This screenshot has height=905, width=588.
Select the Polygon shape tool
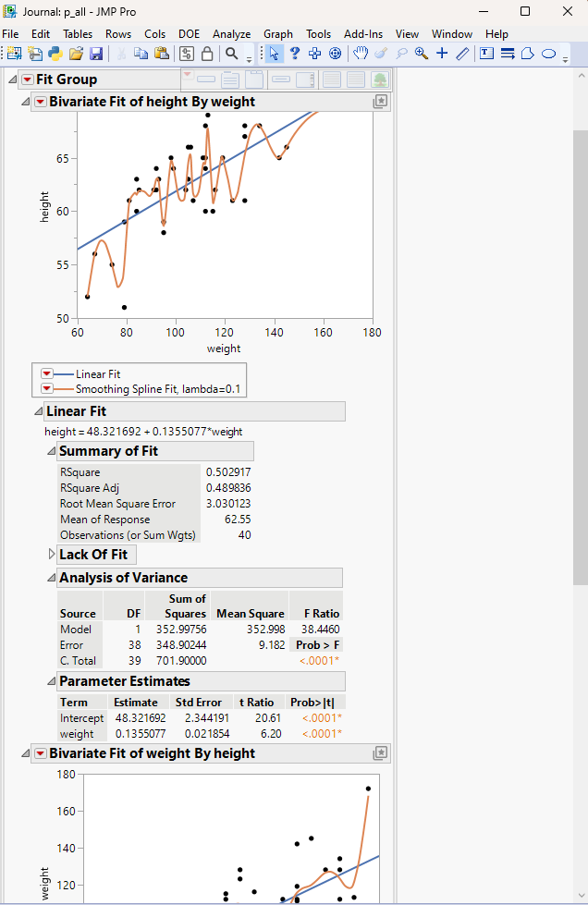coord(527,54)
